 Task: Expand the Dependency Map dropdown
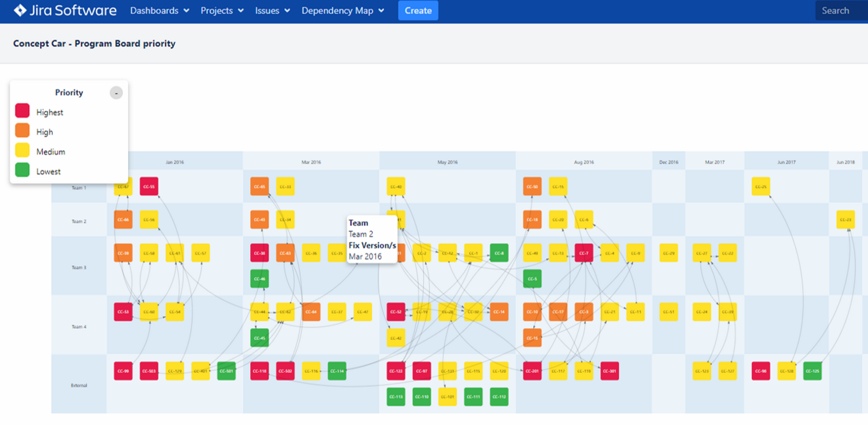pyautogui.click(x=342, y=10)
